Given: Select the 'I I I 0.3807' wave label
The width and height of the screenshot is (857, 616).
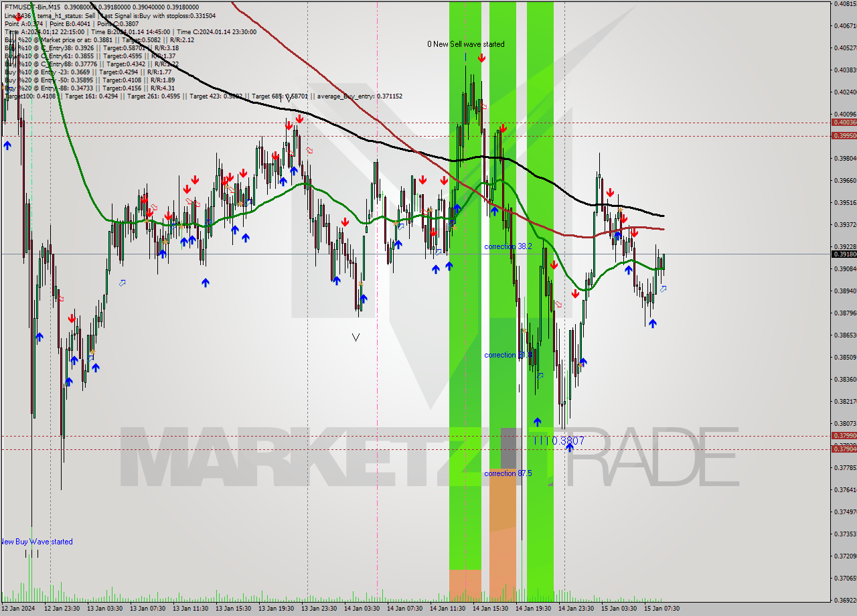Looking at the screenshot, I should point(559,441).
